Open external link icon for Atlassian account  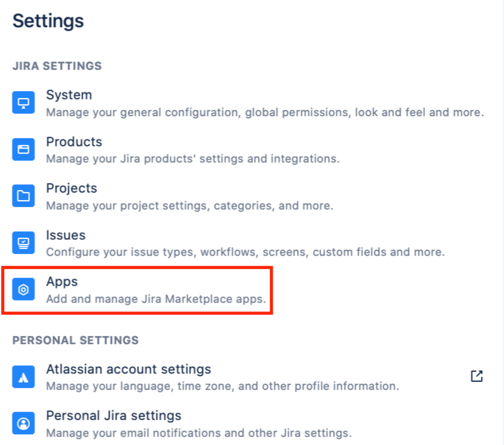(x=477, y=376)
